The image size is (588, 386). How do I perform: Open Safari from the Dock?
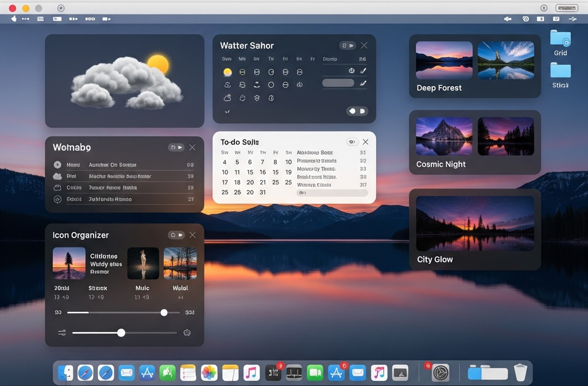[x=85, y=373]
